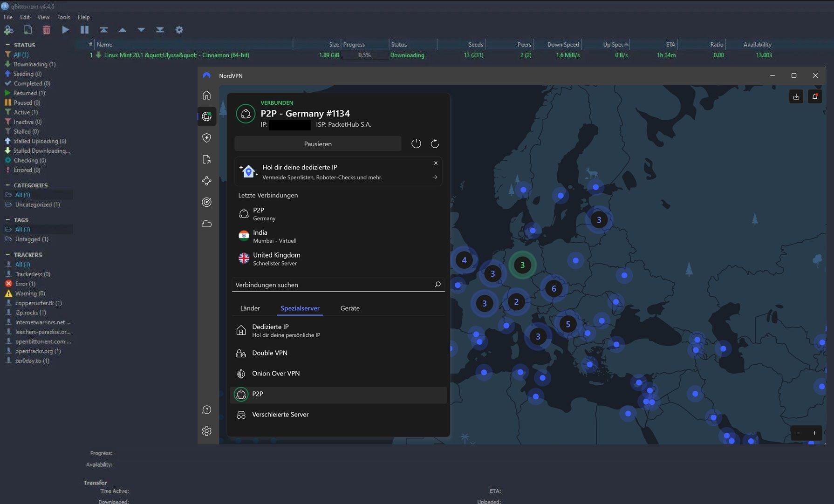Screen dimensions: 834x504
Task: Zoom out the NordVPN map
Action: pyautogui.click(x=799, y=433)
